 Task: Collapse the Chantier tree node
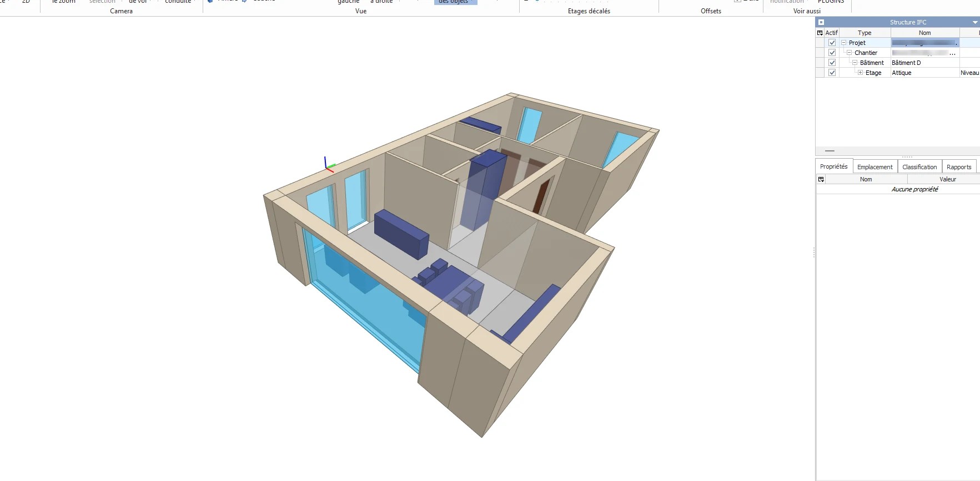pos(850,53)
